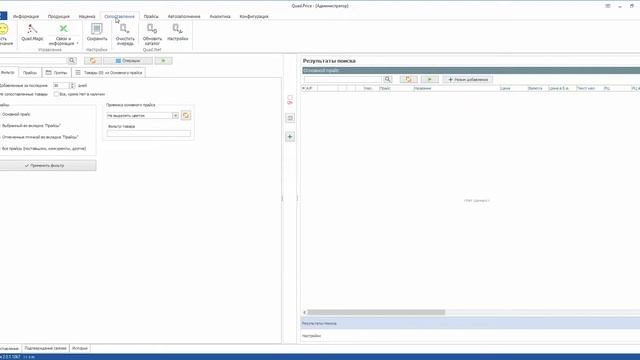Click refresh icon beside color dropdown
Screen dimensions: 640x360
click(186, 116)
